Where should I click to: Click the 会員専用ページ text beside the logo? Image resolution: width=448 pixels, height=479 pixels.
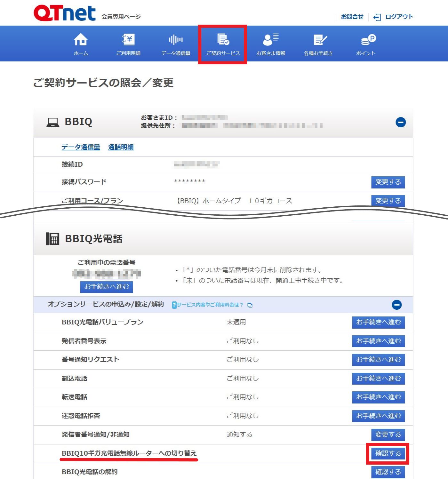tap(121, 17)
